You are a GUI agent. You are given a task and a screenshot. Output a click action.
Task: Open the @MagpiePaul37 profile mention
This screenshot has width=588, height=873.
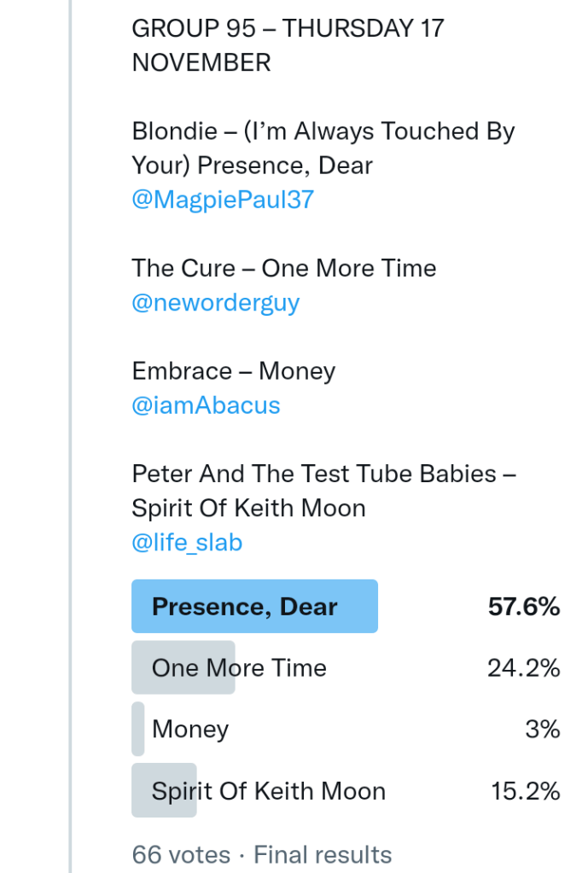(223, 200)
